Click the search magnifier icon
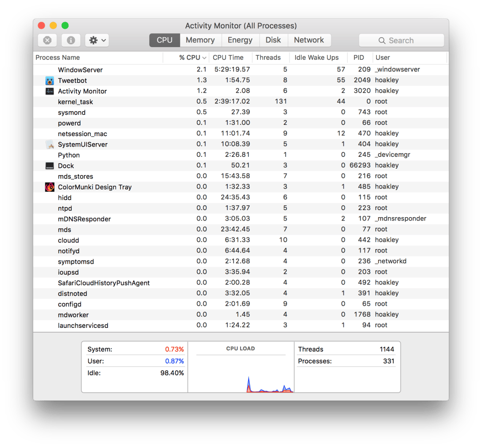The height and width of the screenshot is (448, 482). point(382,41)
